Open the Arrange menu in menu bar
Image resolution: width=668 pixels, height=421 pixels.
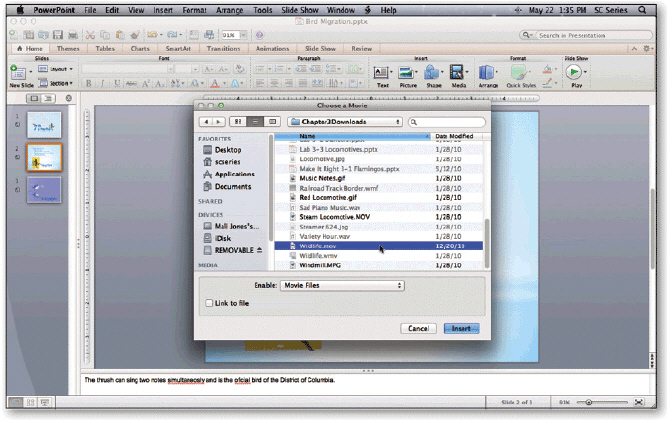point(229,10)
